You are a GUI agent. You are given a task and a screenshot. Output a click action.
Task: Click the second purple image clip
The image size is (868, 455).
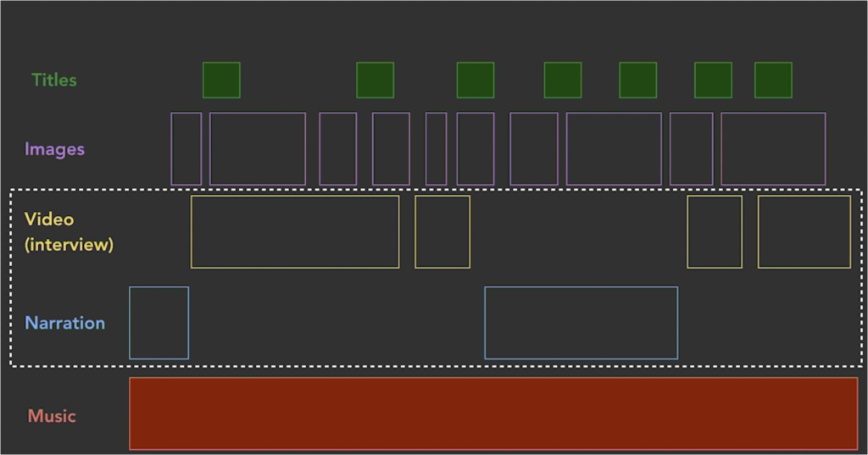coord(258,148)
